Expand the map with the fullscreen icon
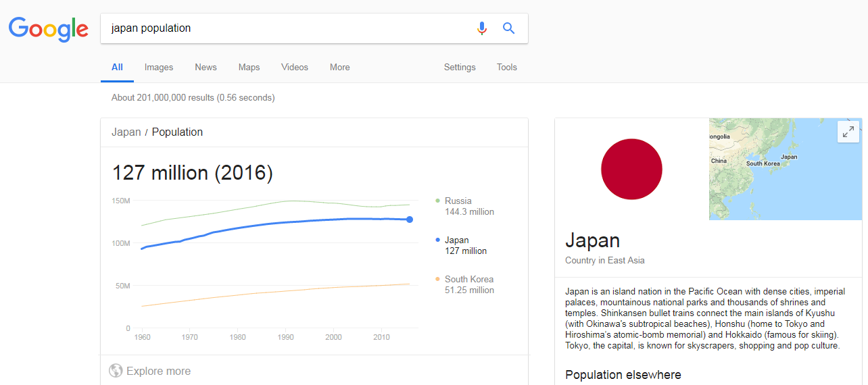Viewport: 868px width, 385px height. tap(848, 132)
